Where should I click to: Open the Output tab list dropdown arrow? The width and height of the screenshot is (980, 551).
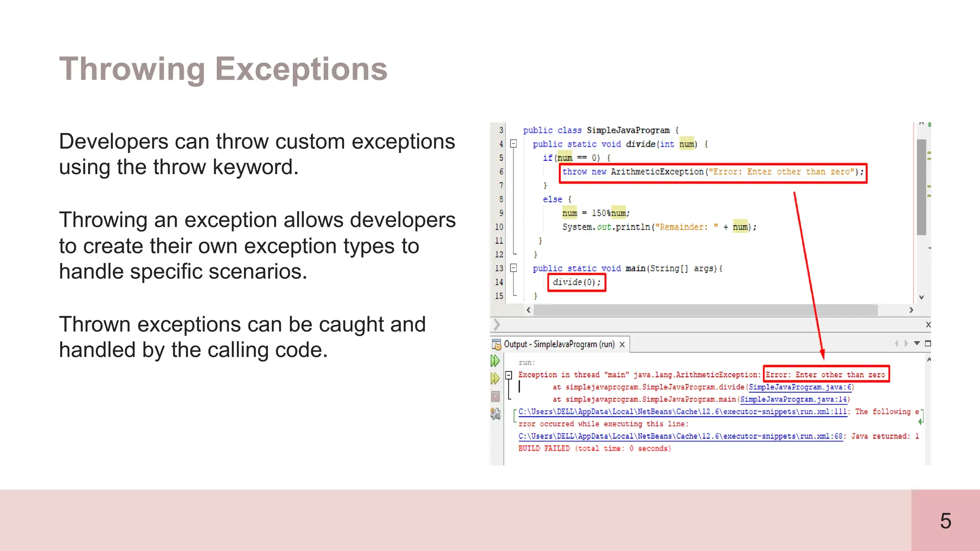coord(917,343)
